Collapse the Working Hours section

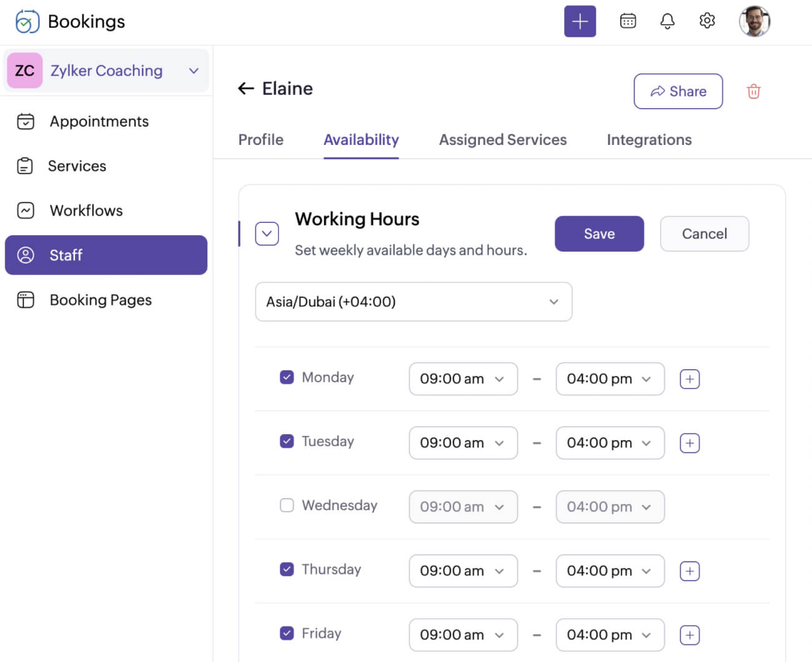267,234
